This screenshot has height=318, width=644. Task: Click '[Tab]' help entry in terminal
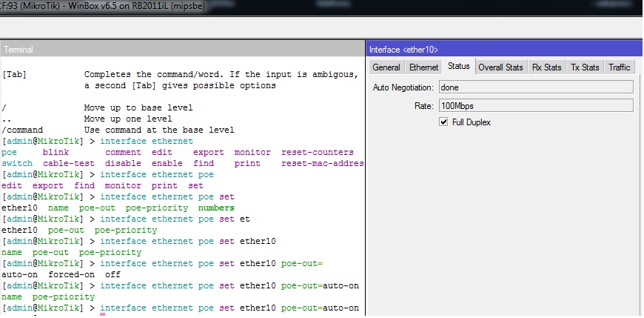14,74
